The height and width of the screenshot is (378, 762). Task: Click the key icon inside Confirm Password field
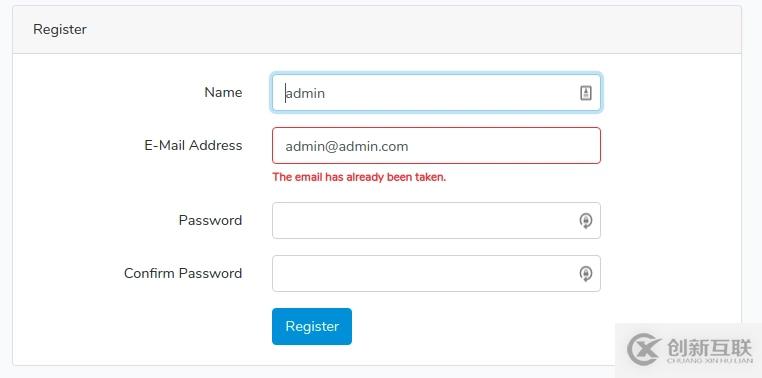[586, 274]
